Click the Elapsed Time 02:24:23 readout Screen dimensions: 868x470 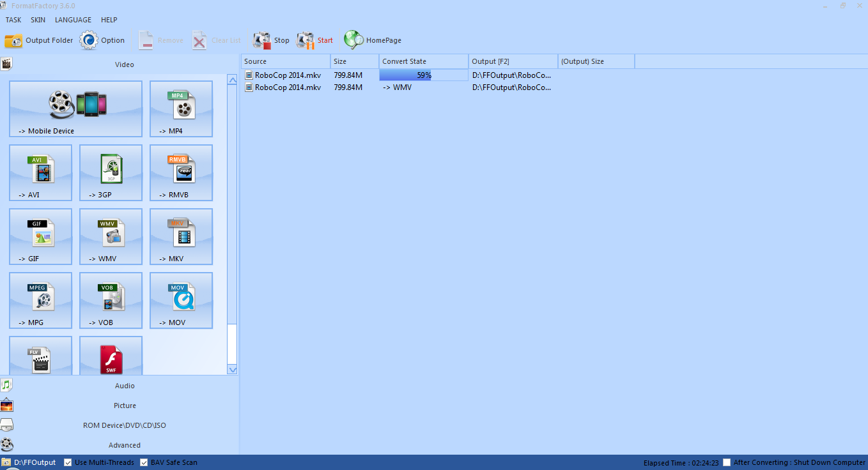click(x=681, y=463)
